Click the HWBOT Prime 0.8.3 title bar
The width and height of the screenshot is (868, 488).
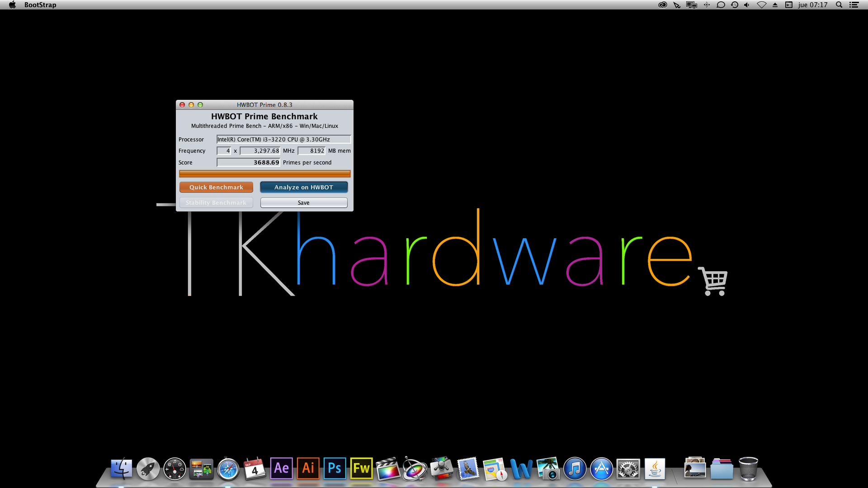[264, 105]
